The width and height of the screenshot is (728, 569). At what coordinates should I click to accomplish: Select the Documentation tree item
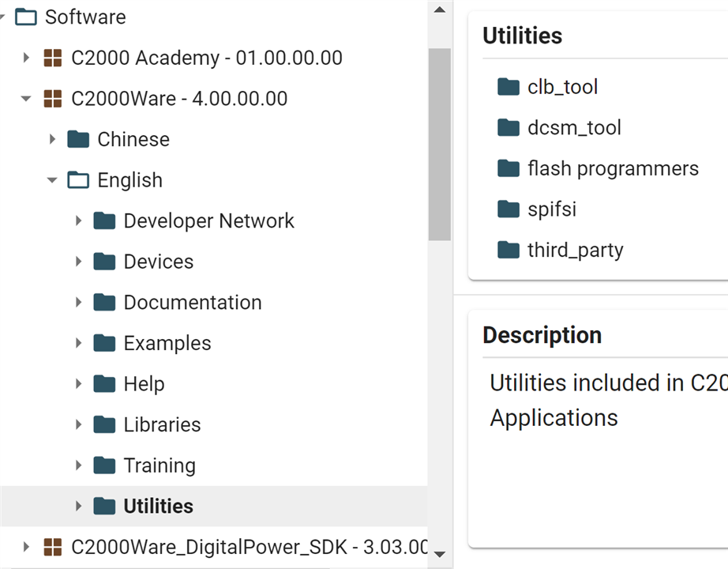tap(193, 302)
